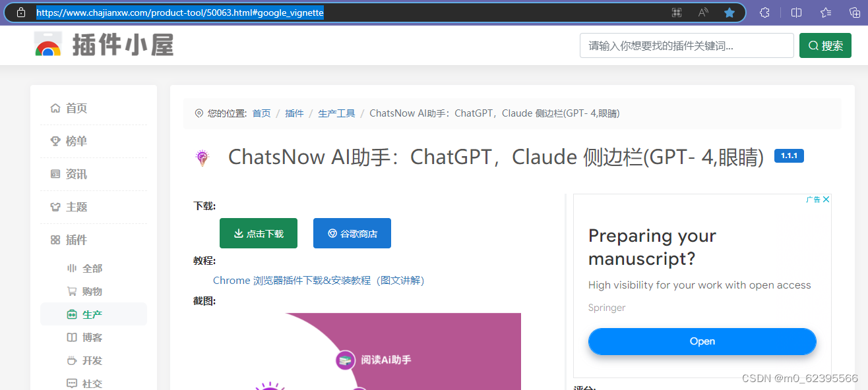The image size is (868, 390).
Task: Open 榜单 in the sidebar
Action: 94,141
